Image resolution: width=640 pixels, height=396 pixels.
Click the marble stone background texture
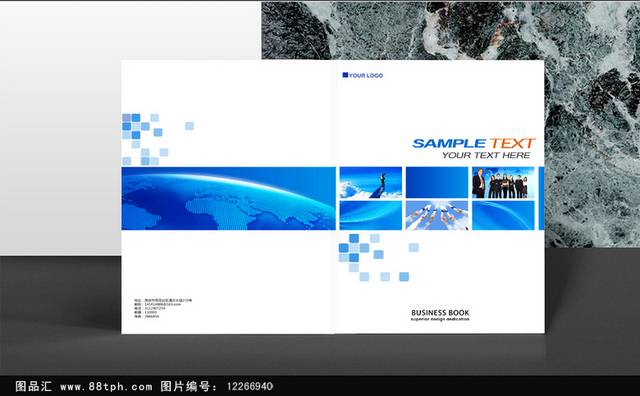592,122
